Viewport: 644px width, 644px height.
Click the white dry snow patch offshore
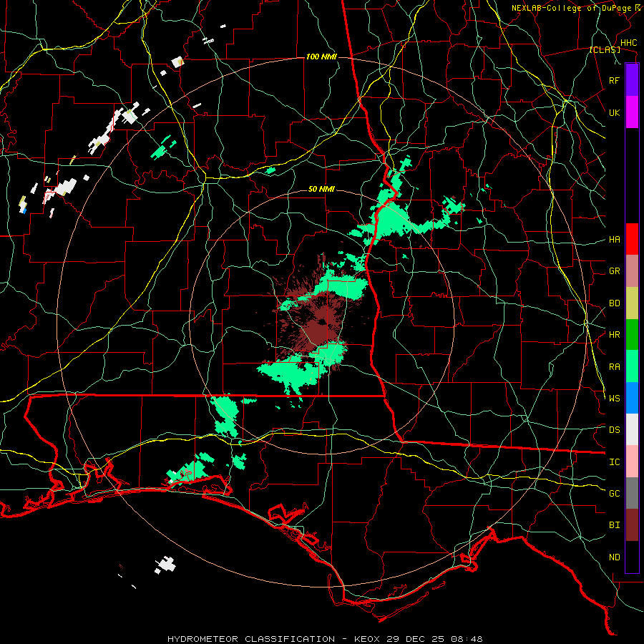click(165, 565)
